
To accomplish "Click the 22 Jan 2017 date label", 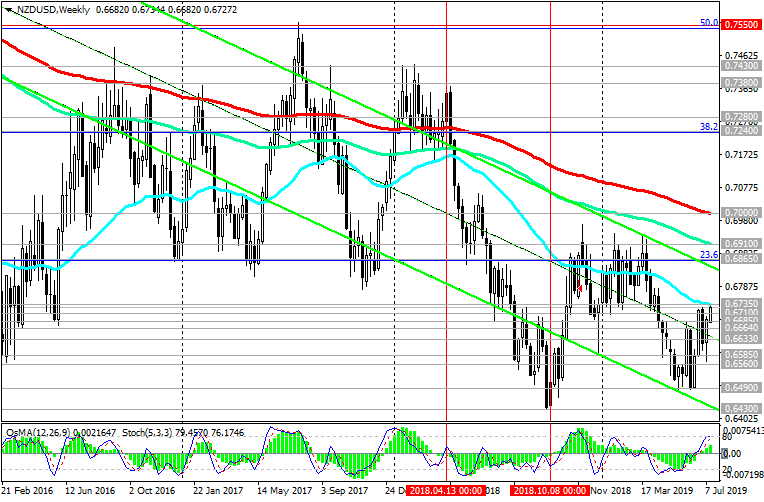I will click(x=218, y=490).
